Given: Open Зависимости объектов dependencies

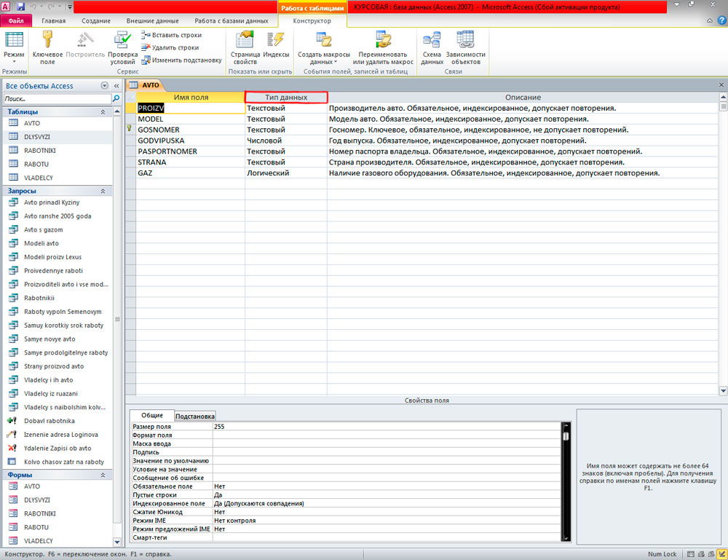Looking at the screenshot, I should [466, 47].
